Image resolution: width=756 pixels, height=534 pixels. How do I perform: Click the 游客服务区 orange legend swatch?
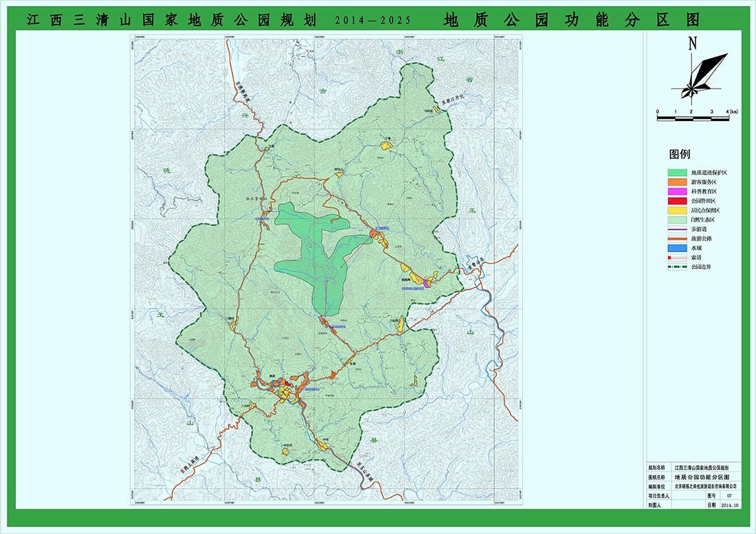(x=678, y=181)
